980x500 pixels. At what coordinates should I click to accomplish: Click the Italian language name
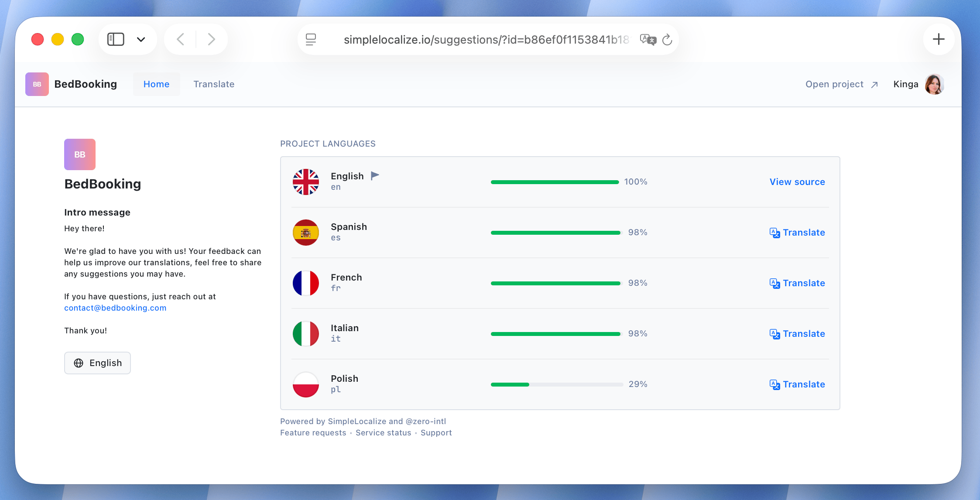pos(345,328)
